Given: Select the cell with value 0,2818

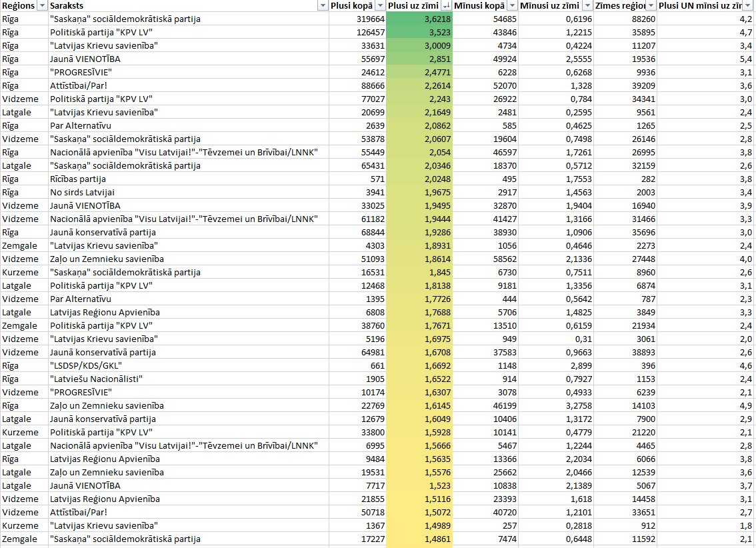Looking at the screenshot, I should (x=556, y=526).
